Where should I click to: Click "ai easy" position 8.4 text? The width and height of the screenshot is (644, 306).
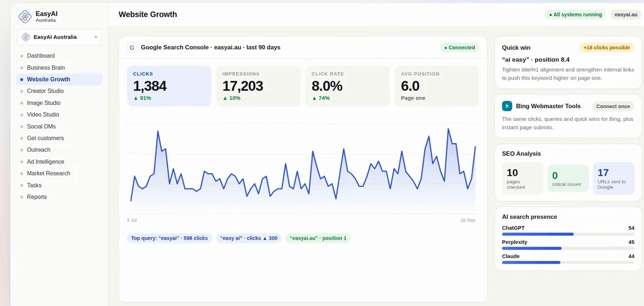click(x=536, y=60)
